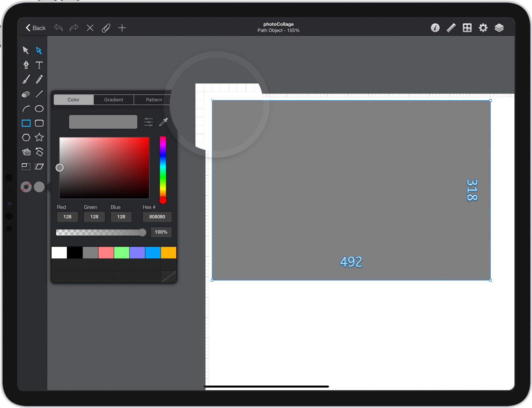532x408 pixels.
Task: Go Back to the document gallery
Action: coord(35,28)
